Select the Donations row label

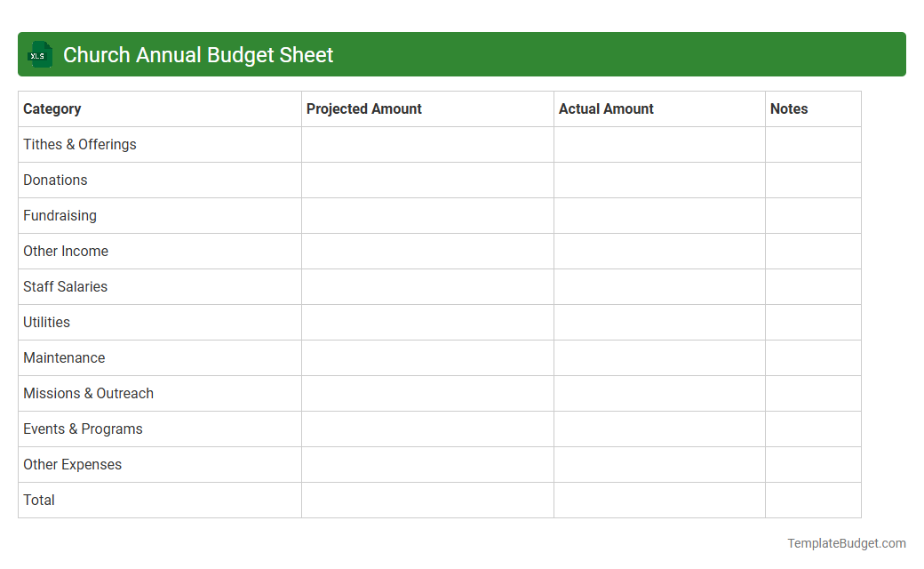(55, 180)
